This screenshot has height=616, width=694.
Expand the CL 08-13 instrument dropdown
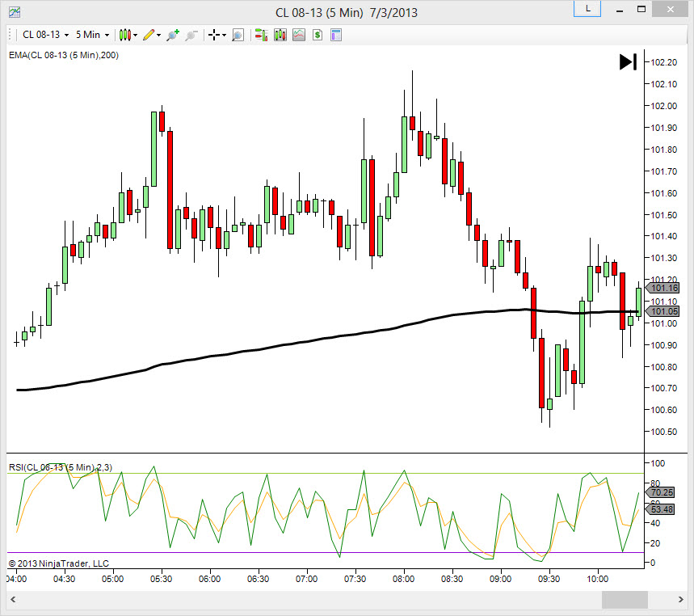click(45, 35)
